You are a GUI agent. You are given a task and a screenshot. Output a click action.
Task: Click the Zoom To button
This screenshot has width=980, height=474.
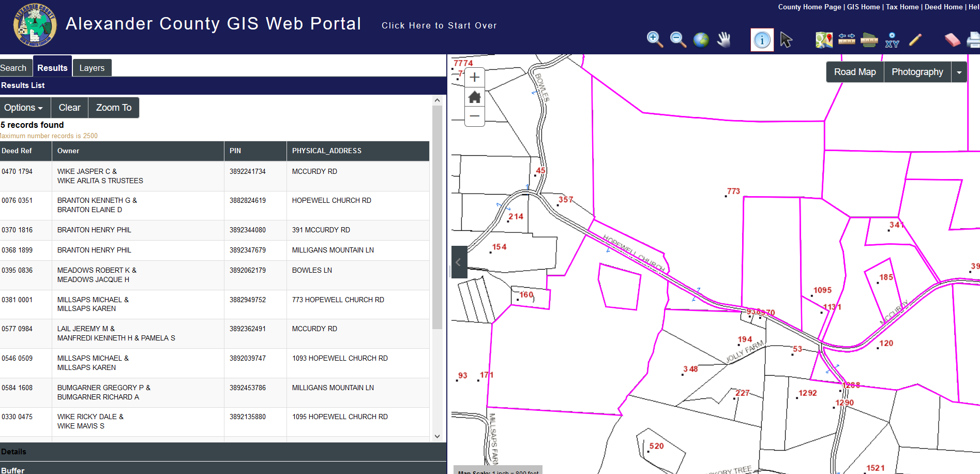[113, 108]
